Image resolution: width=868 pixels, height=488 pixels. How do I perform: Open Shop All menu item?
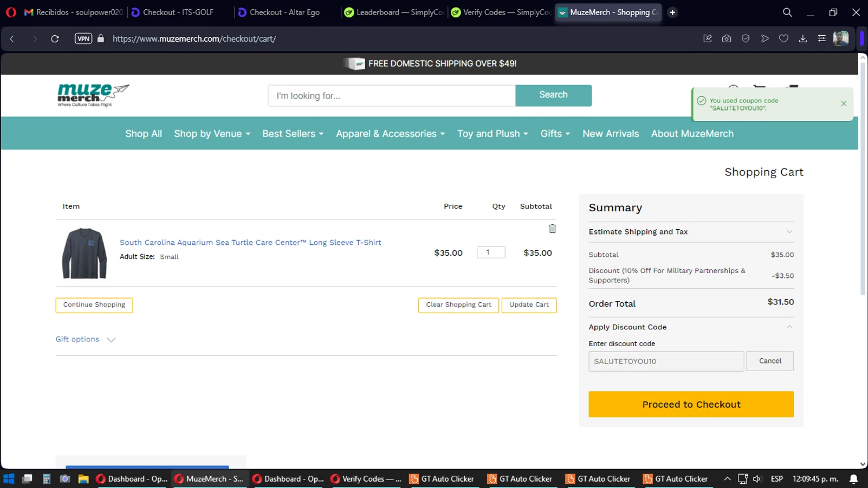pyautogui.click(x=144, y=134)
